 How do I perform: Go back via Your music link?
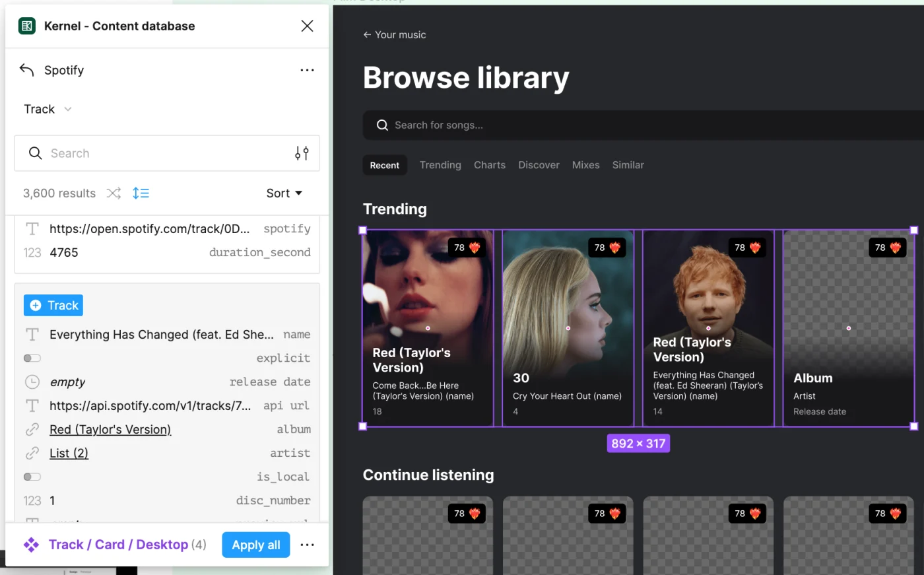click(395, 34)
